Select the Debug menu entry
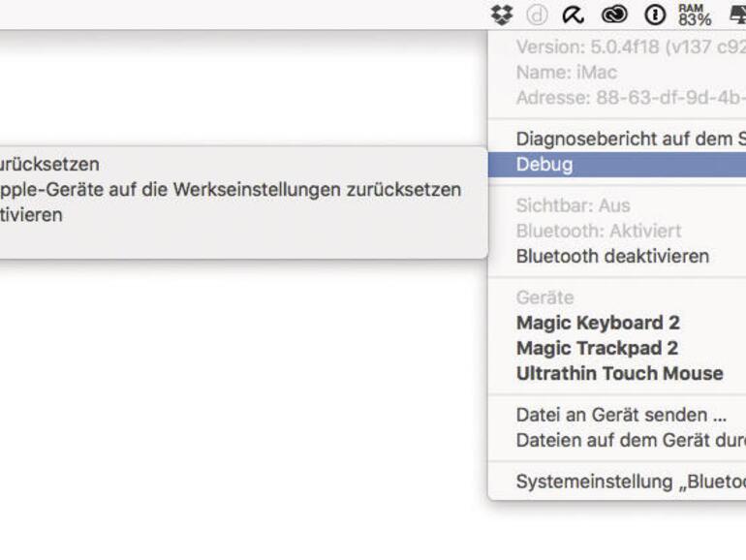The height and width of the screenshot is (560, 746). coord(617,164)
